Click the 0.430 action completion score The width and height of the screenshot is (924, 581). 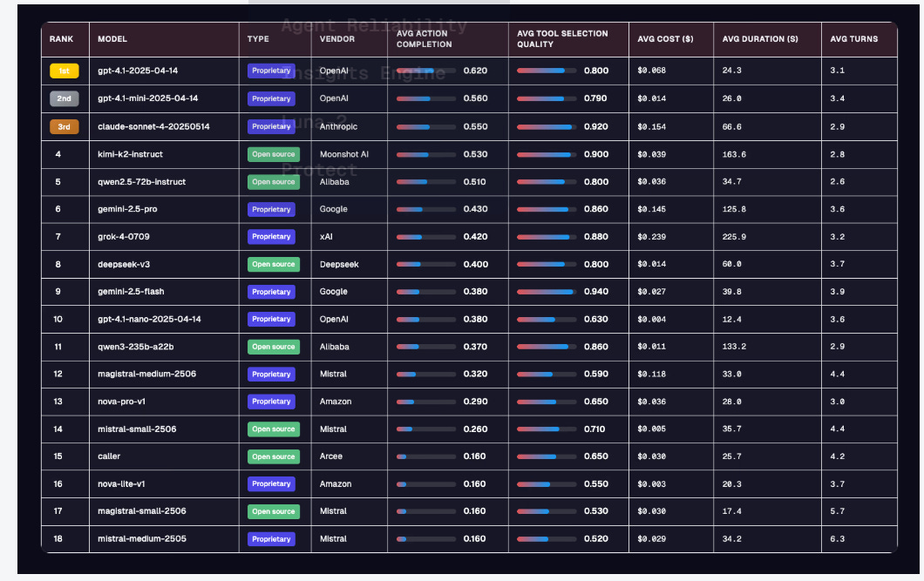click(475, 209)
